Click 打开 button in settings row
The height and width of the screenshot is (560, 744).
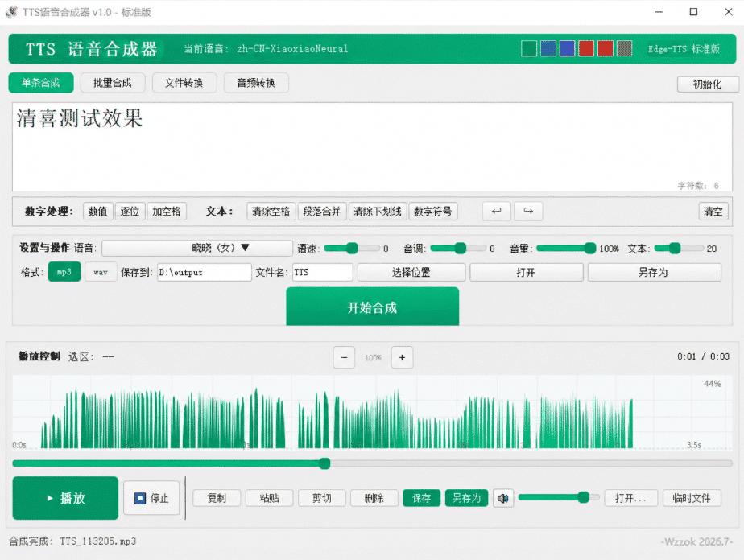pos(527,273)
